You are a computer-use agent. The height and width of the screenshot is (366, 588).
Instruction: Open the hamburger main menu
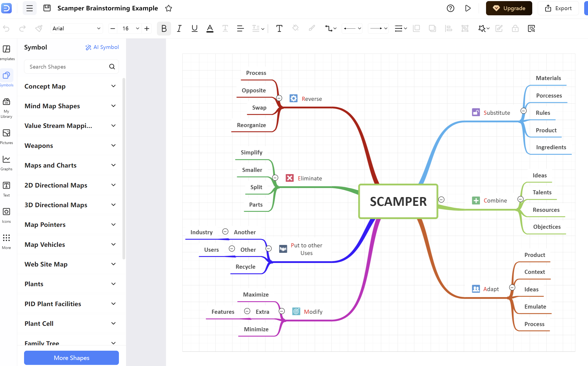click(30, 8)
